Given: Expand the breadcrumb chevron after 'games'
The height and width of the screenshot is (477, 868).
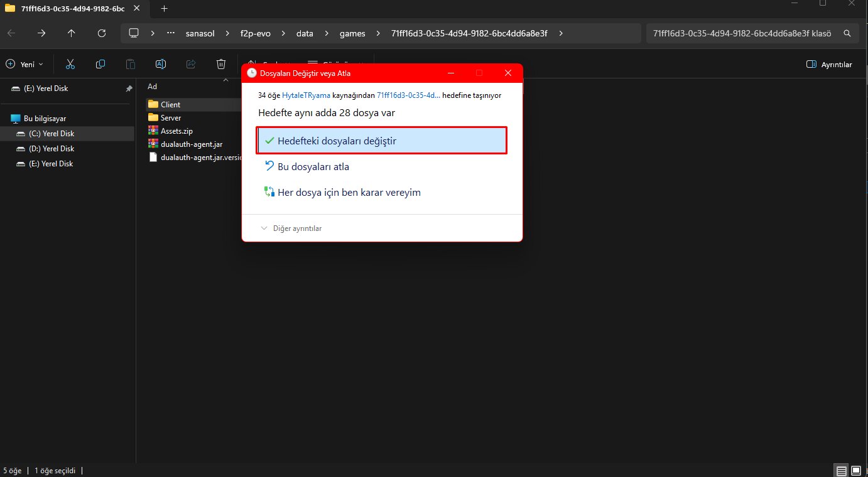Looking at the screenshot, I should tap(377, 33).
